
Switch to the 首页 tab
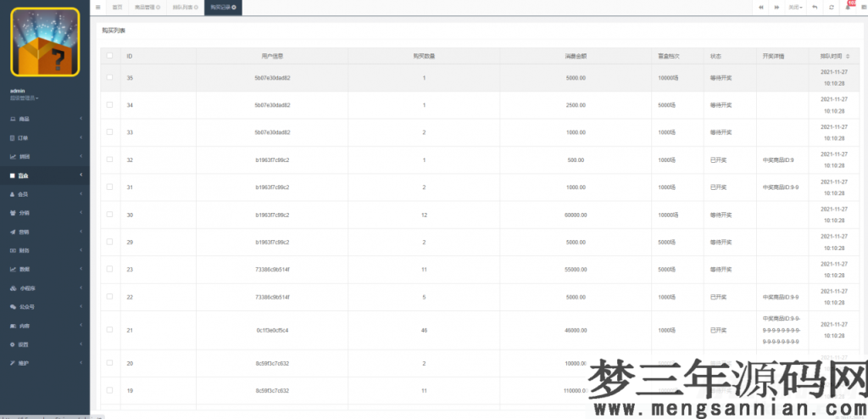tap(117, 7)
